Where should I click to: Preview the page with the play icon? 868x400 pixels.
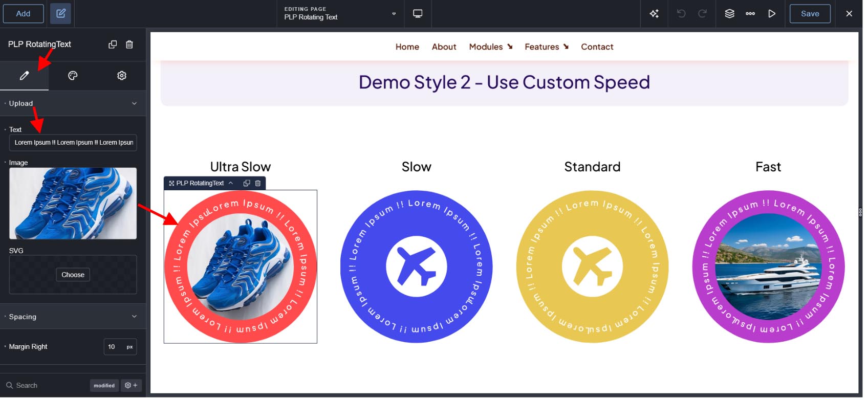coord(772,14)
